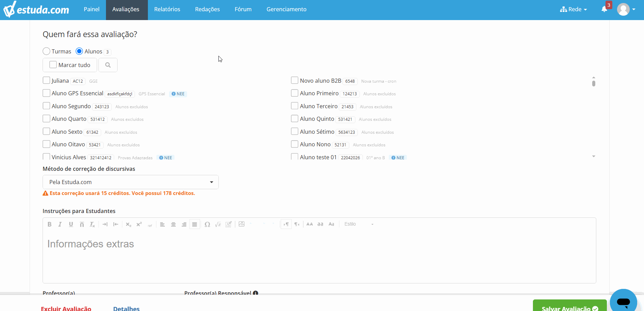Check the Marcar tudo checkbox

point(53,65)
